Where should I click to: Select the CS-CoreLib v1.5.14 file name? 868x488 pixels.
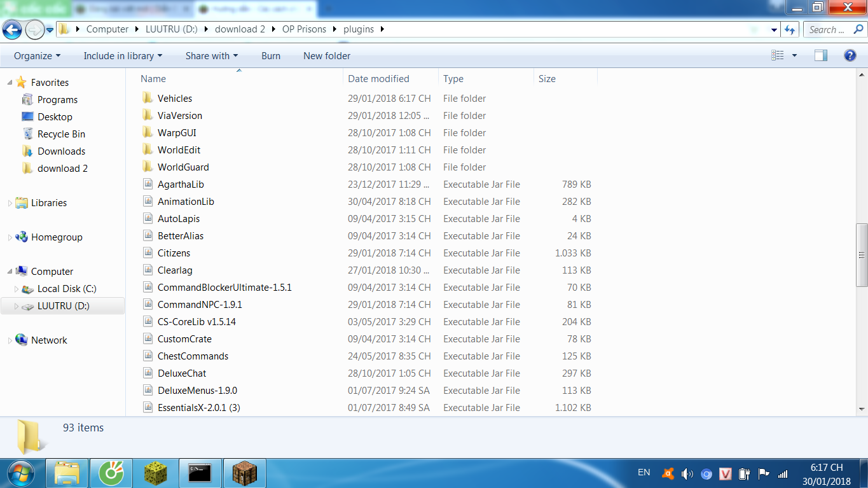196,322
